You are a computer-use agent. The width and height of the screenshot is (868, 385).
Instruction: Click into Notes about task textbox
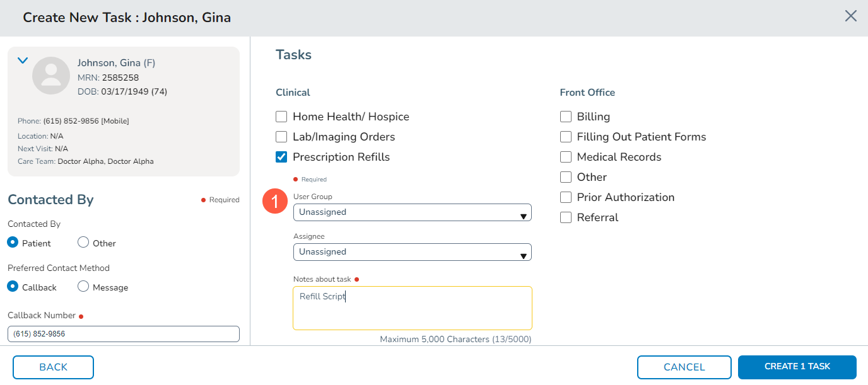[412, 308]
